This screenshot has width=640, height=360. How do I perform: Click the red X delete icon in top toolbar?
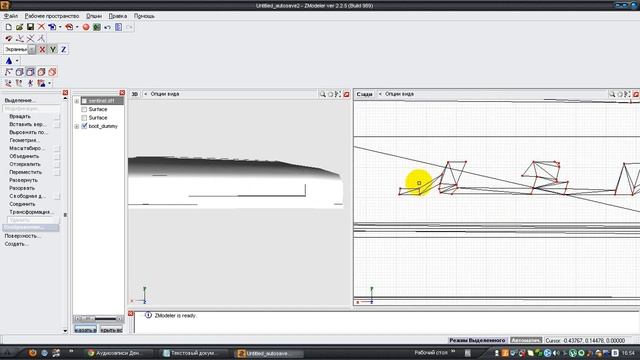(41, 27)
